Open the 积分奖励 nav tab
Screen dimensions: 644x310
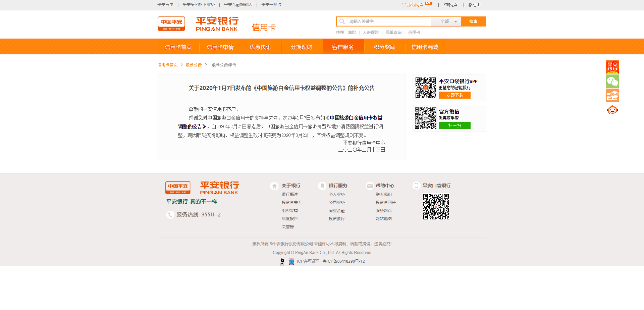385,47
